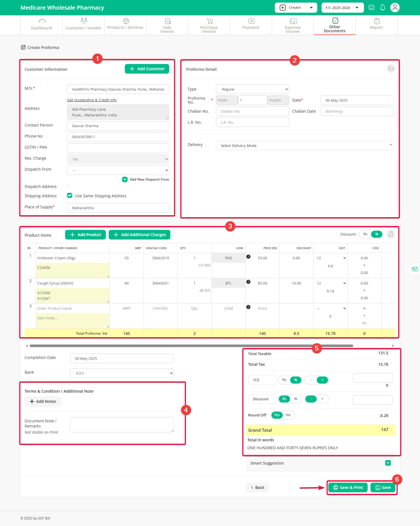Viewport: 420px width, 526px height.
Task: Click the icon at Proforma Detail corner
Action: [x=391, y=68]
